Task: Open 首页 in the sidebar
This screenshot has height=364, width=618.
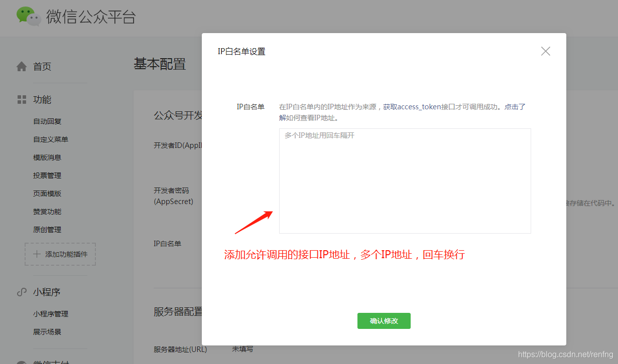Action: [42, 67]
